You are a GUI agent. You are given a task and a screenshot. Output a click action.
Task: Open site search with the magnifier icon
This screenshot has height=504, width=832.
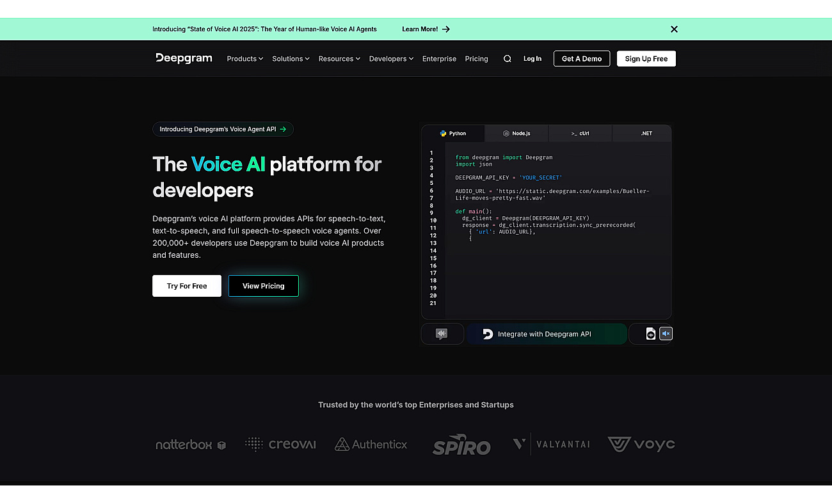click(x=508, y=59)
